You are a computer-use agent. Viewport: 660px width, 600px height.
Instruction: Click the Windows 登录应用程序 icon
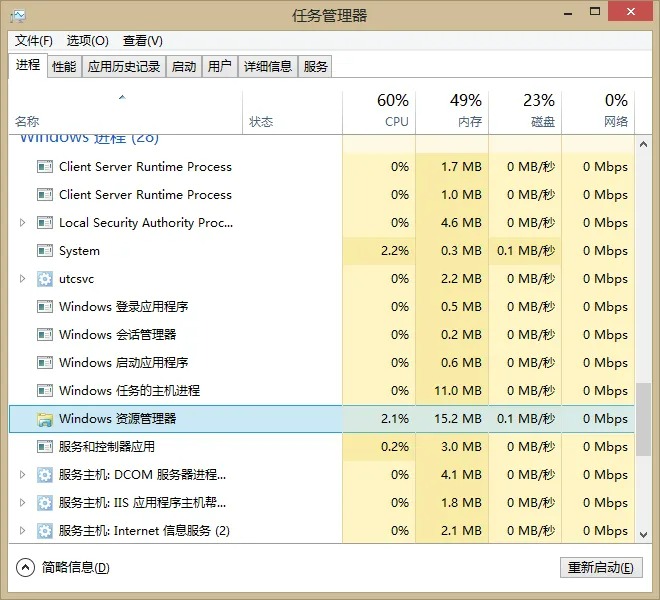[x=45, y=307]
